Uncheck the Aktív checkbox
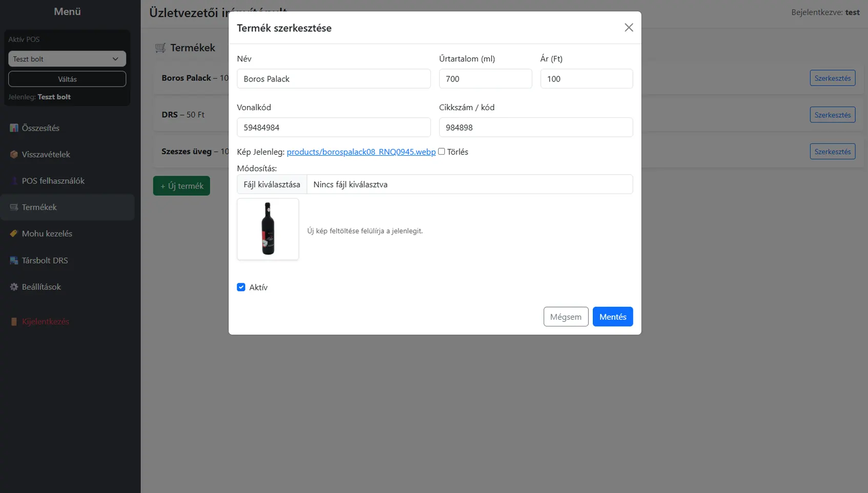This screenshot has height=493, width=868. [241, 287]
